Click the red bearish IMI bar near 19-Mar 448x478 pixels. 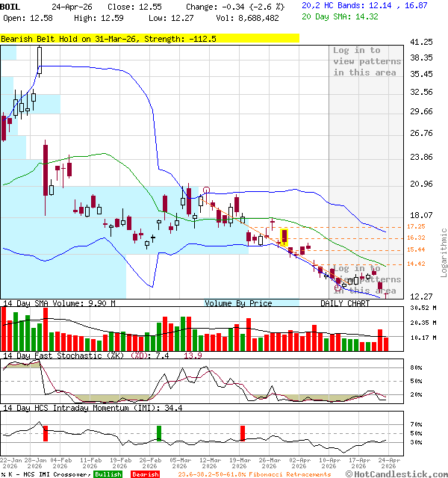click(x=243, y=433)
